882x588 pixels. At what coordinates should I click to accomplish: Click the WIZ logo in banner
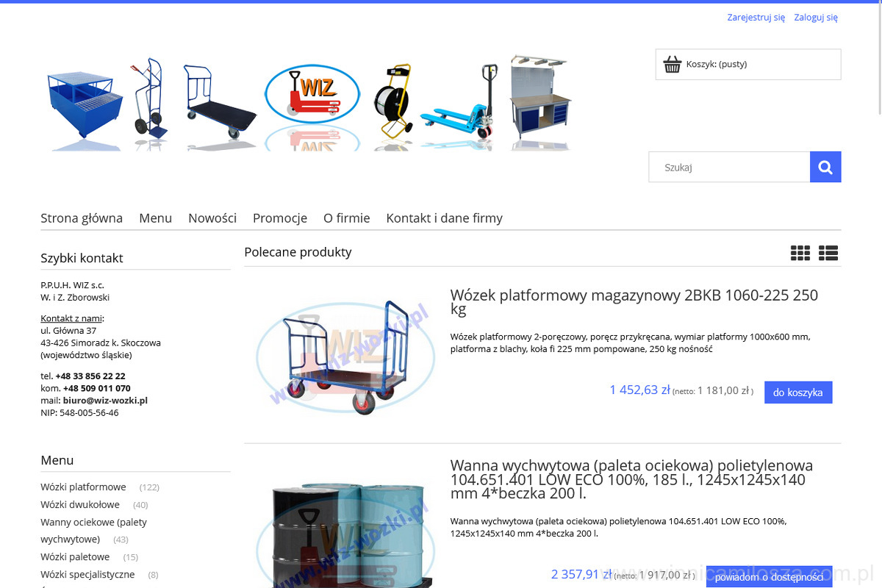(312, 94)
